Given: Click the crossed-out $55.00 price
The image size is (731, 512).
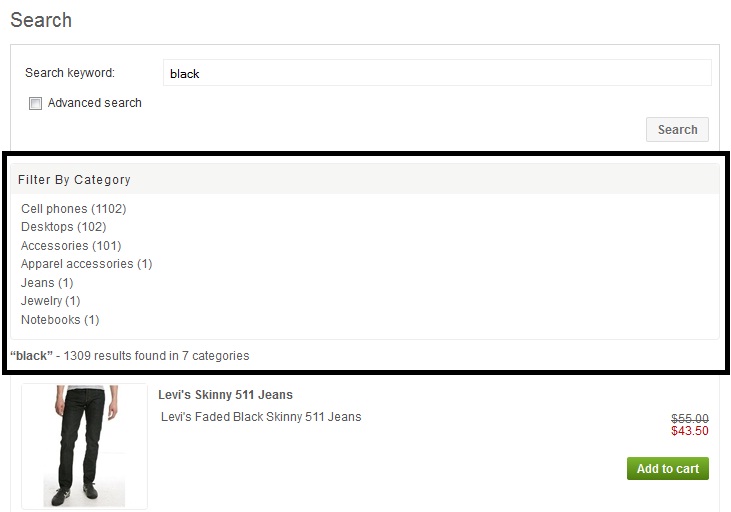Looking at the screenshot, I should click(x=690, y=418).
